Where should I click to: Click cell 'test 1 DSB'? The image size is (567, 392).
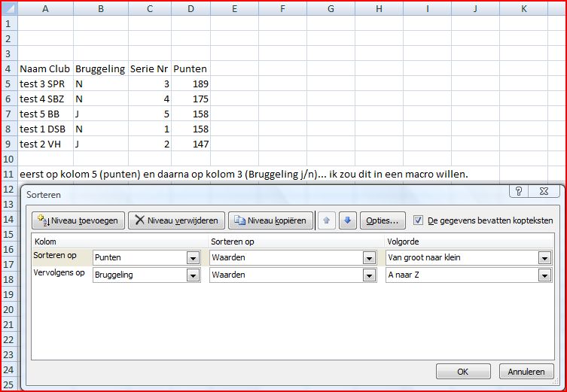click(46, 129)
